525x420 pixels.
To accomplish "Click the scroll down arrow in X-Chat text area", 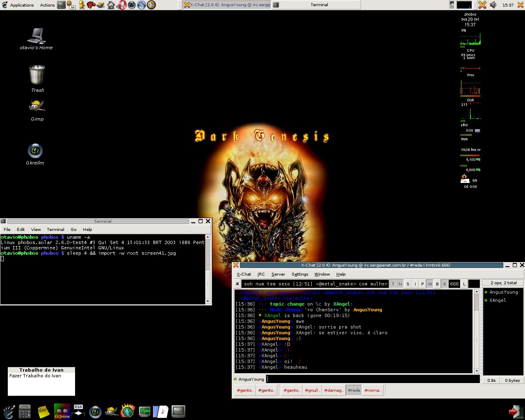I will 477,371.
